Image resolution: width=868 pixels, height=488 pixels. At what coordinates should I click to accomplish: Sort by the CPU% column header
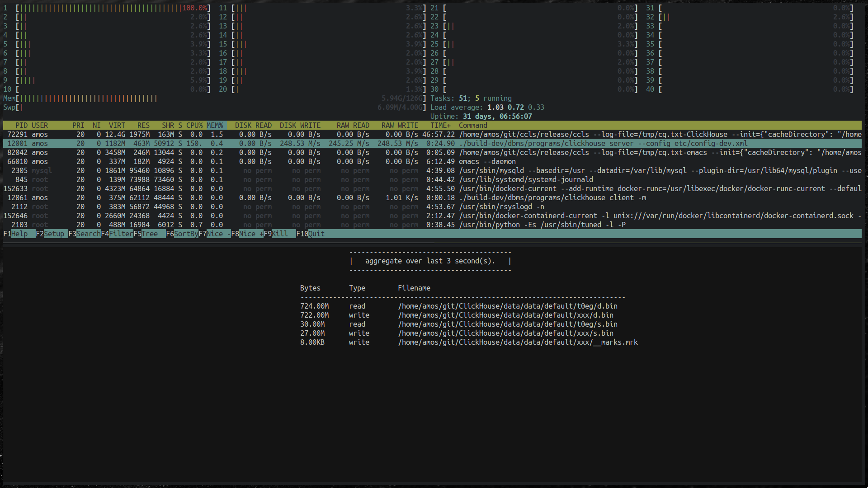[x=194, y=125]
